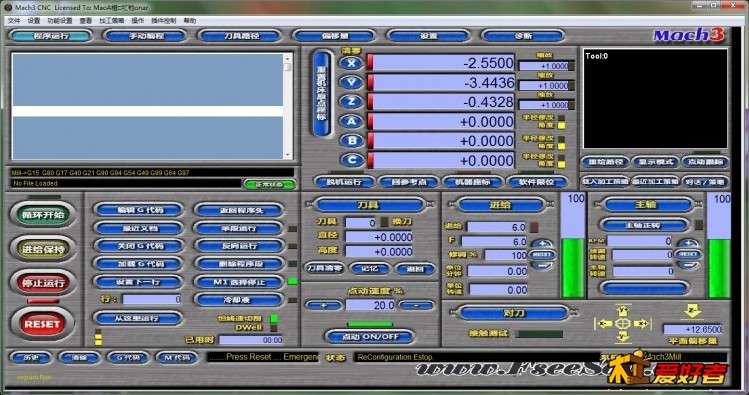Click the red RESET emergency button
Image resolution: width=749 pixels, height=395 pixels.
click(x=43, y=324)
